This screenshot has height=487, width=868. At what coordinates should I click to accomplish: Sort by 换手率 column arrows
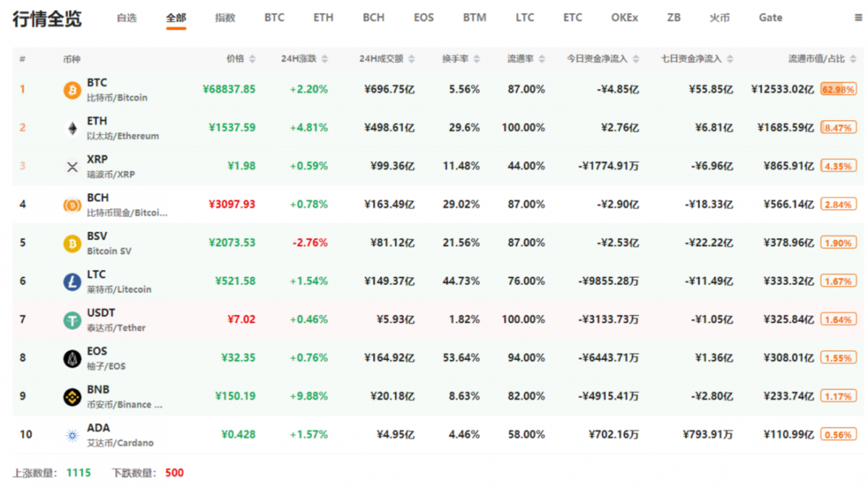tap(477, 59)
